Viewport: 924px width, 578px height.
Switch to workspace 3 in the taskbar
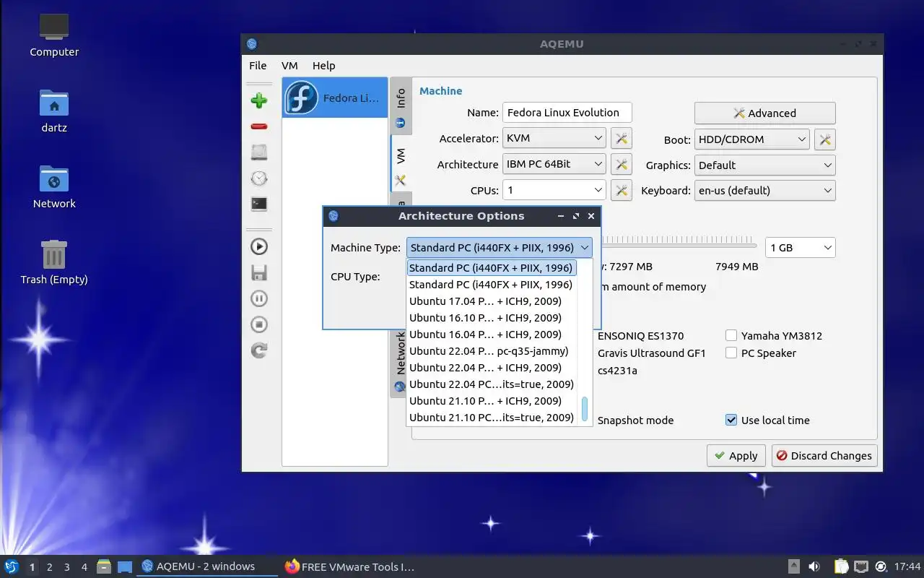[67, 567]
